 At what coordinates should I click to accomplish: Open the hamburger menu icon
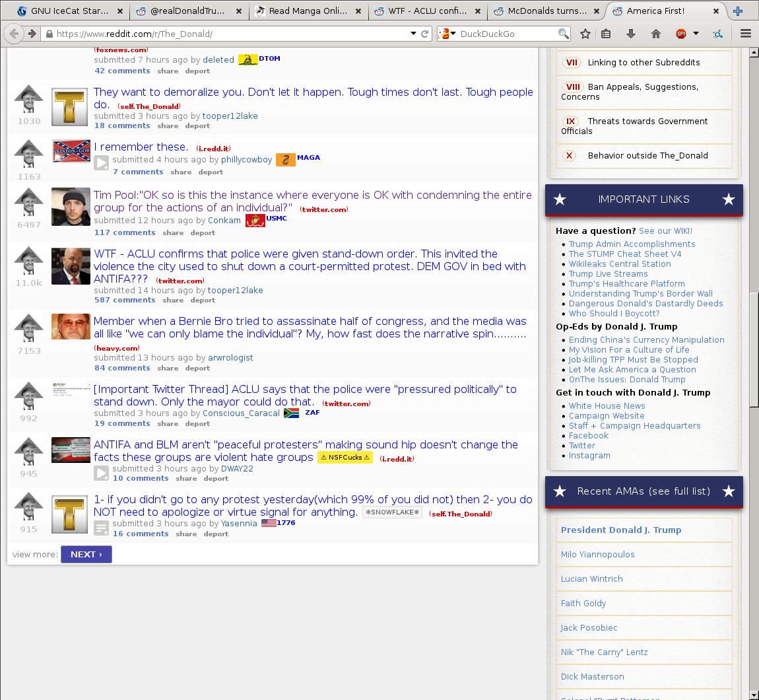coord(746,34)
